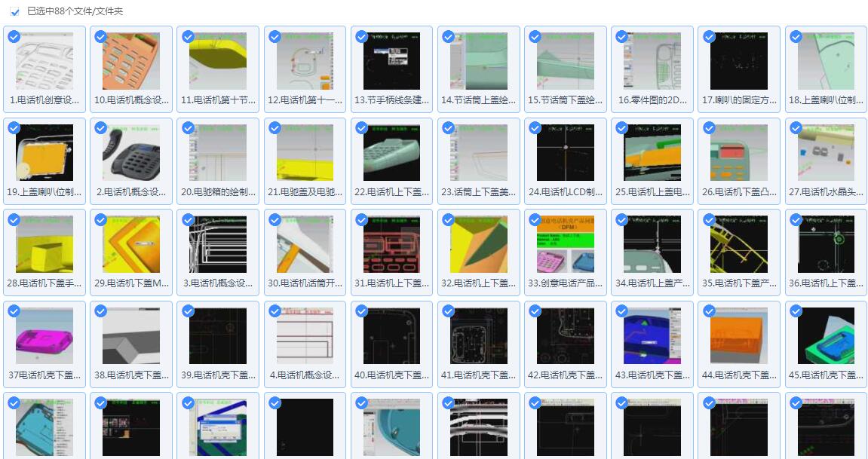The height and width of the screenshot is (459, 868).
Task: Open the thumbnail of file 22.电话机上下盖
Action: [x=392, y=153]
